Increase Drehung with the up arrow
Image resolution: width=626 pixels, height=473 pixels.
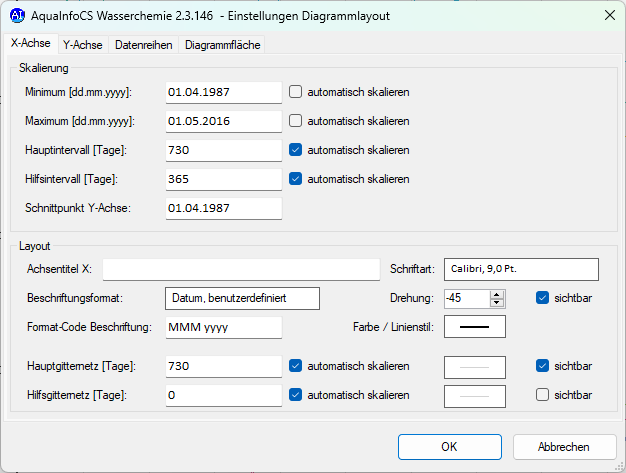pos(497,295)
